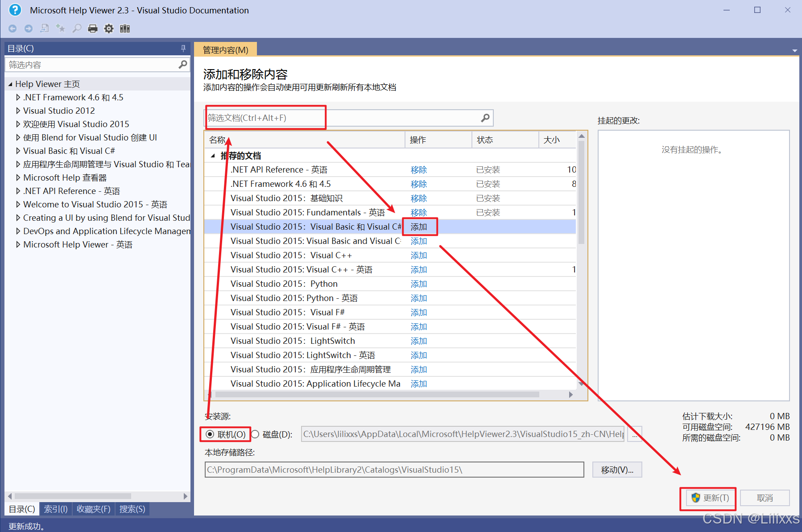Click document list horizontal scrollbar thumb
This screenshot has width=802, height=532.
[377, 395]
